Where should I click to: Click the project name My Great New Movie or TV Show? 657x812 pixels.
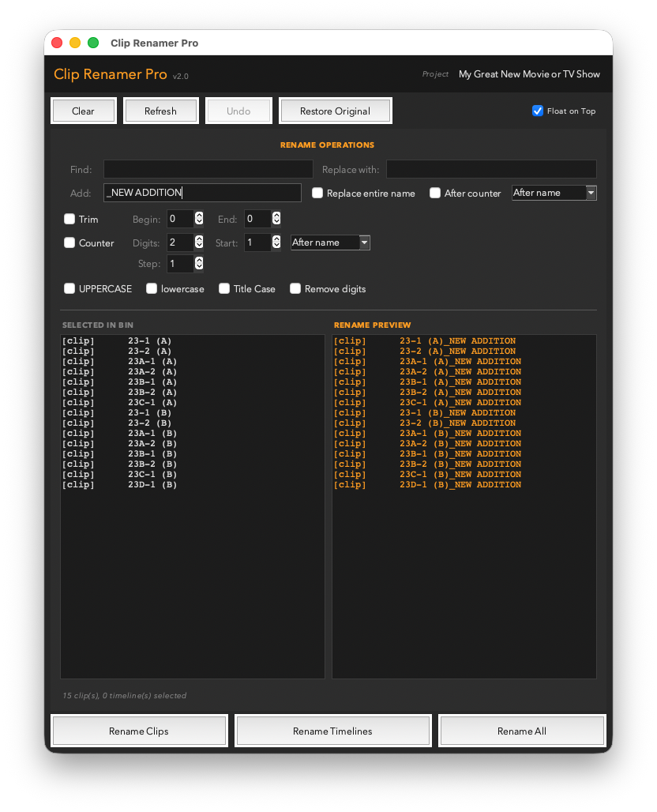click(529, 74)
